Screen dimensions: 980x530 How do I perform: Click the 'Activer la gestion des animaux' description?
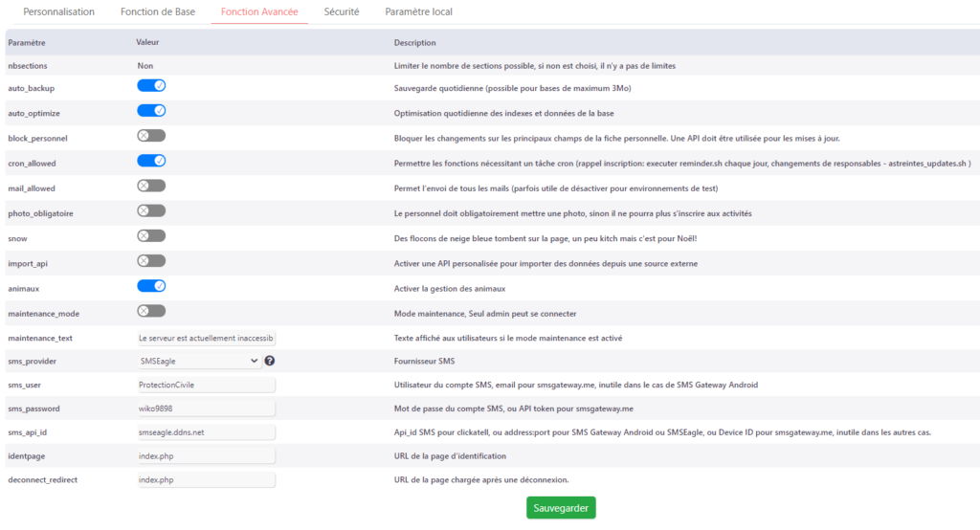(x=450, y=289)
